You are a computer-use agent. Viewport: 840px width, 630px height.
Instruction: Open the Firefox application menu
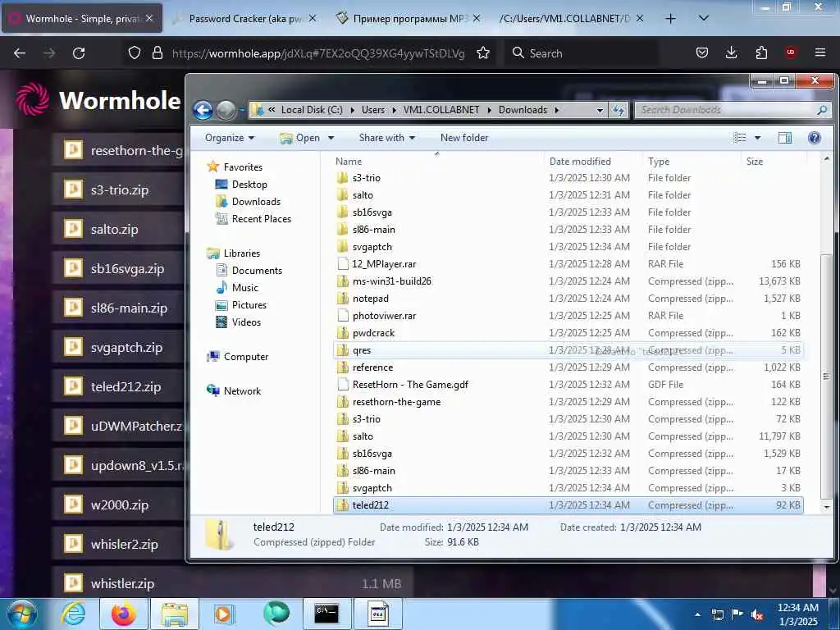[819, 52]
